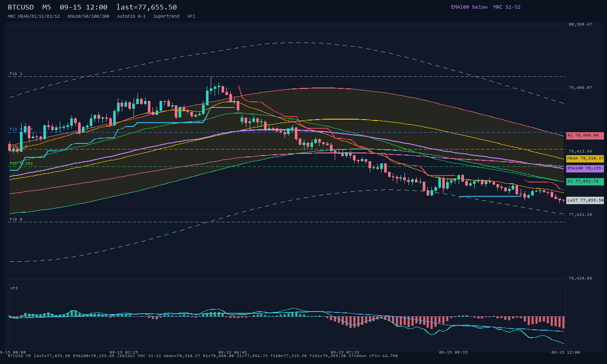Click the 09-15 02:25 time axis label
This screenshot has height=364, width=607.
(124, 352)
